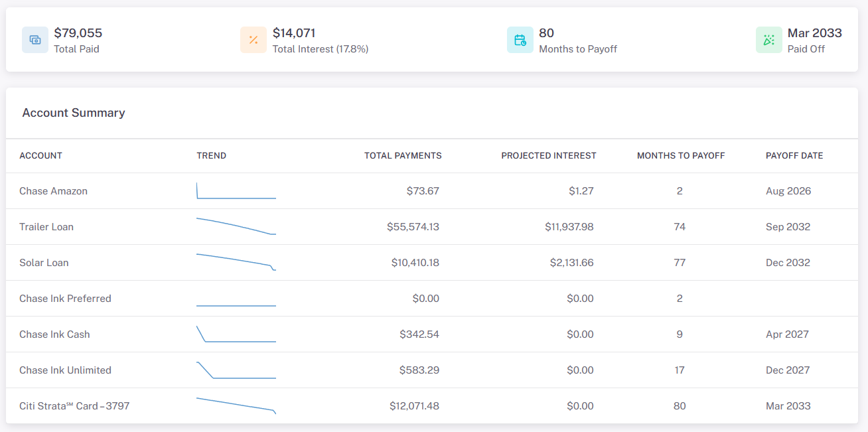Click the Chase Amazon trend sparkline
The height and width of the screenshot is (432, 868).
pos(236,190)
